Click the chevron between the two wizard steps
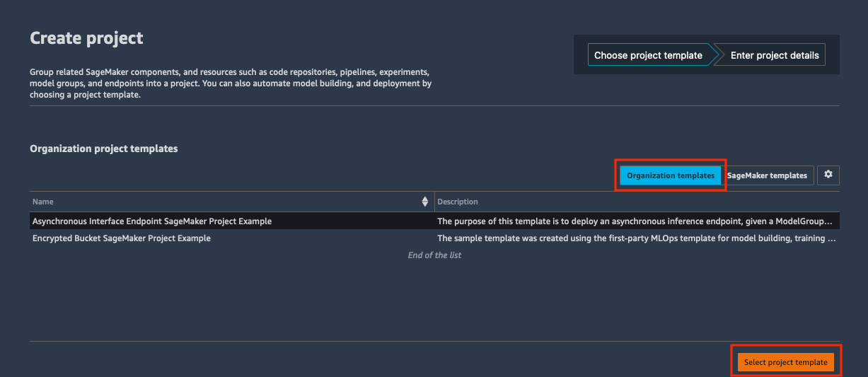868x377 pixels. [714, 55]
